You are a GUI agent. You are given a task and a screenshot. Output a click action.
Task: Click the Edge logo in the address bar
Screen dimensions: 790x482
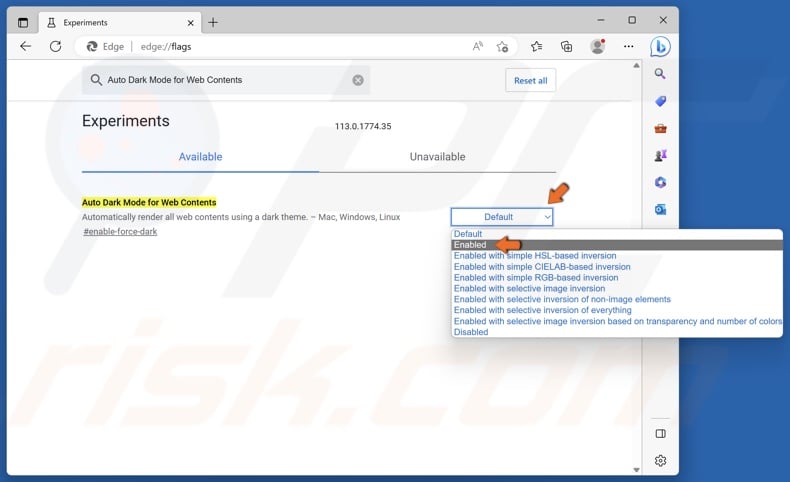(x=92, y=46)
